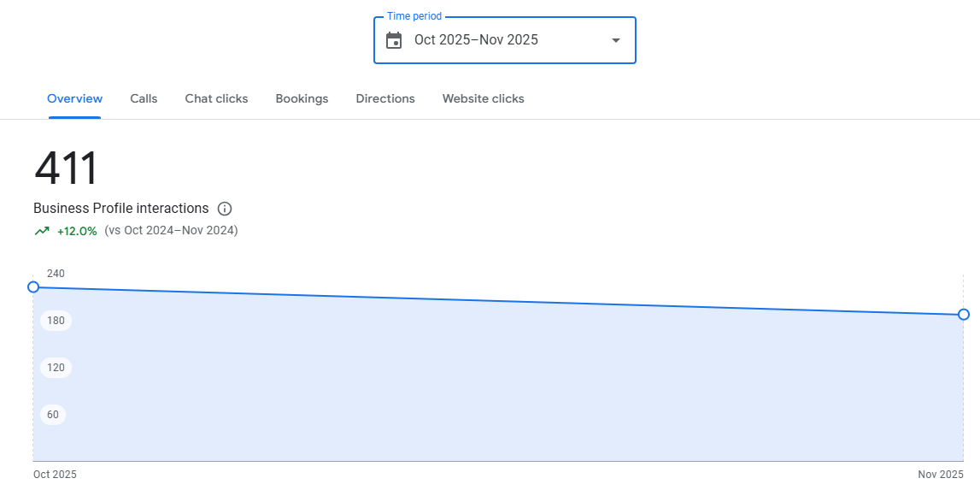Select the Nov 2025 data point on the chart
The width and height of the screenshot is (980, 496).
coord(964,316)
